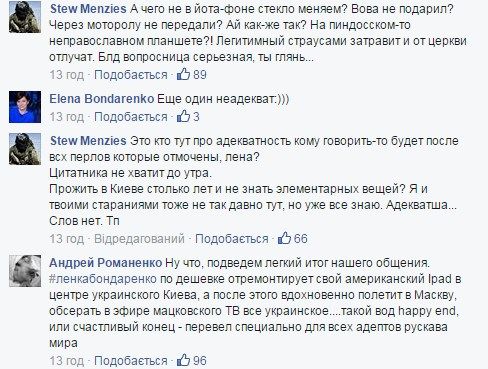
Task: Click Подобається under Андрей Романенко's comment
Action: coord(131,361)
